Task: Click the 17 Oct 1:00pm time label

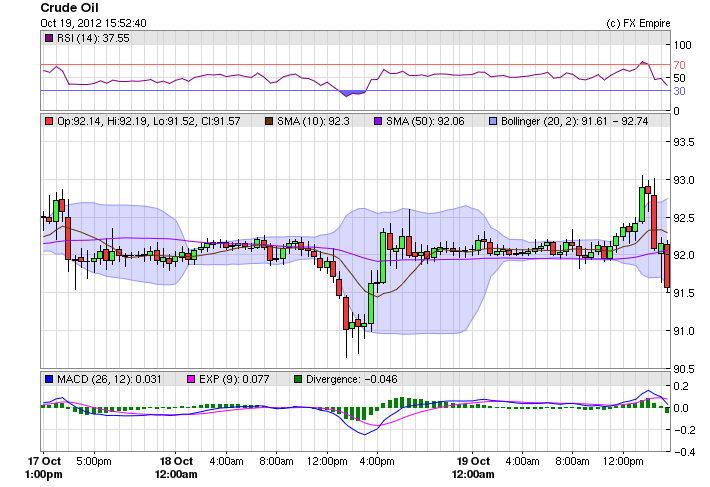Action: point(44,468)
